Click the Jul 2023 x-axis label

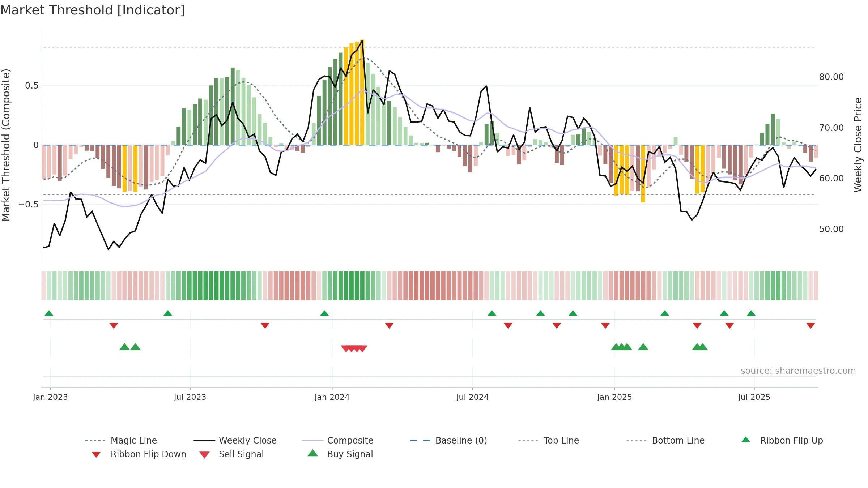[190, 397]
